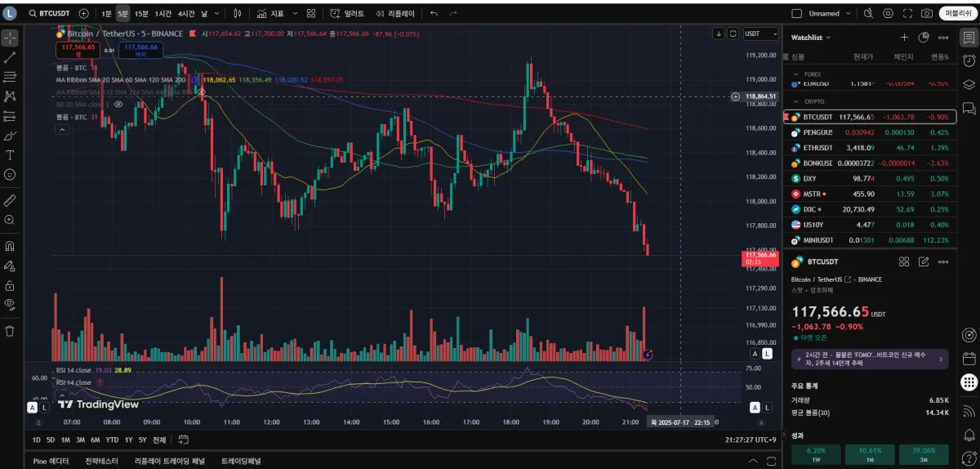Select MSTR in the watchlist
The width and height of the screenshot is (980, 469).
[x=870, y=194]
